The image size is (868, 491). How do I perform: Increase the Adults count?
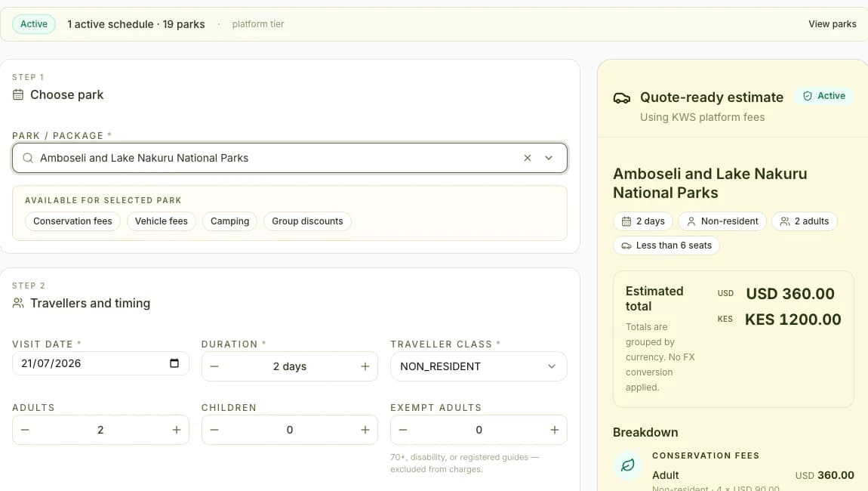176,430
